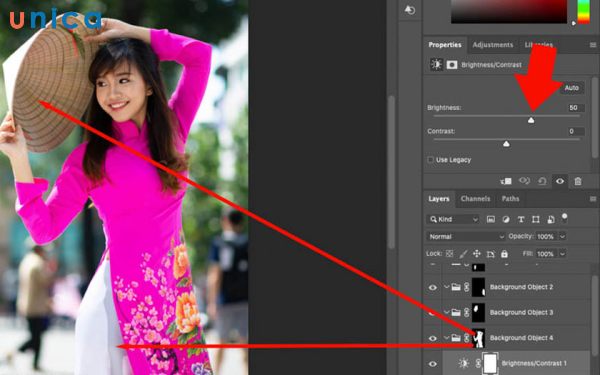Toggle the layer filtering switch

pyautogui.click(x=564, y=218)
